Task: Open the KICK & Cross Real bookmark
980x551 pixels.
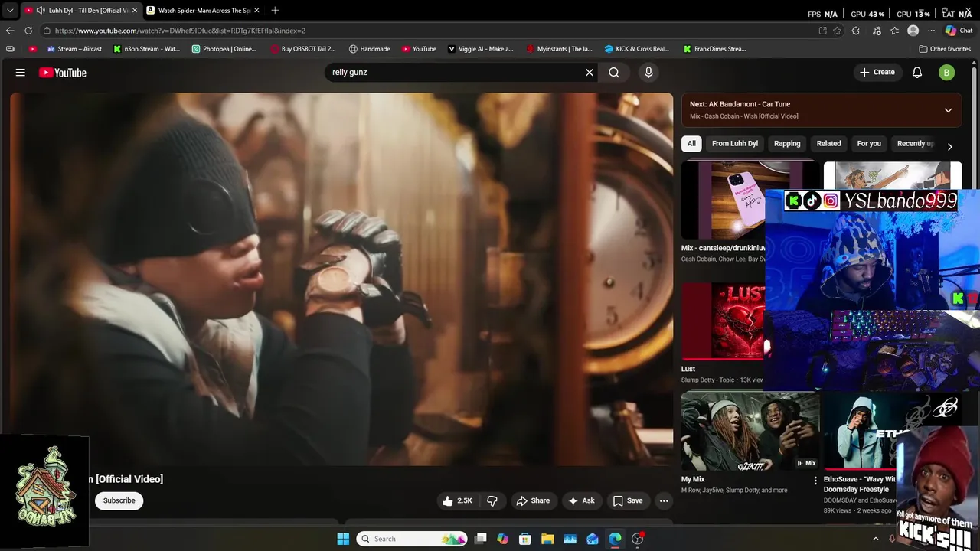Action: tap(637, 49)
